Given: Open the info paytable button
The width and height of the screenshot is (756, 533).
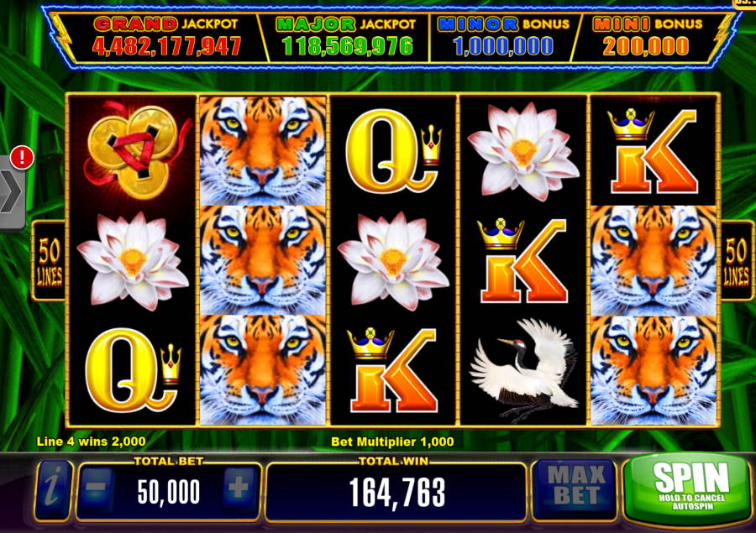Looking at the screenshot, I should tap(53, 489).
